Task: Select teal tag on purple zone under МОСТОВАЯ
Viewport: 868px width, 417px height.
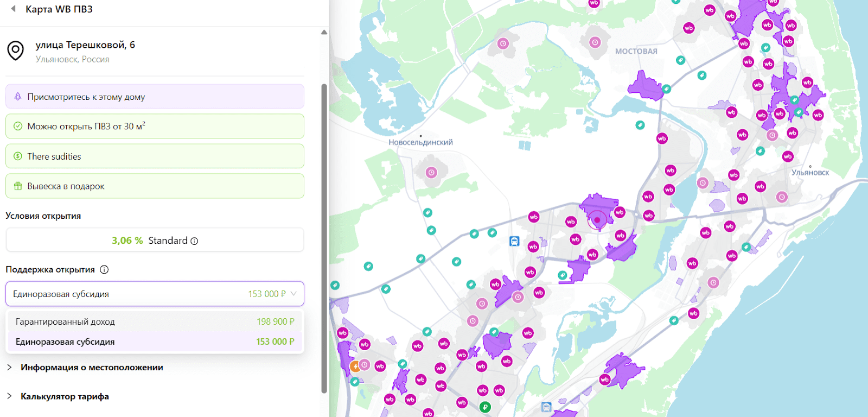Action: coord(666,89)
